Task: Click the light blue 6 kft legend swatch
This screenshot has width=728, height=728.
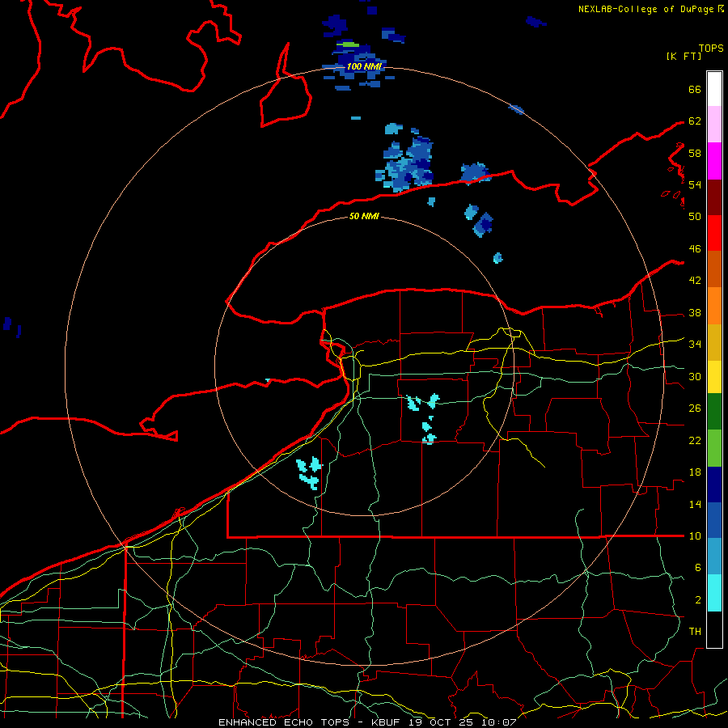Action: (714, 557)
